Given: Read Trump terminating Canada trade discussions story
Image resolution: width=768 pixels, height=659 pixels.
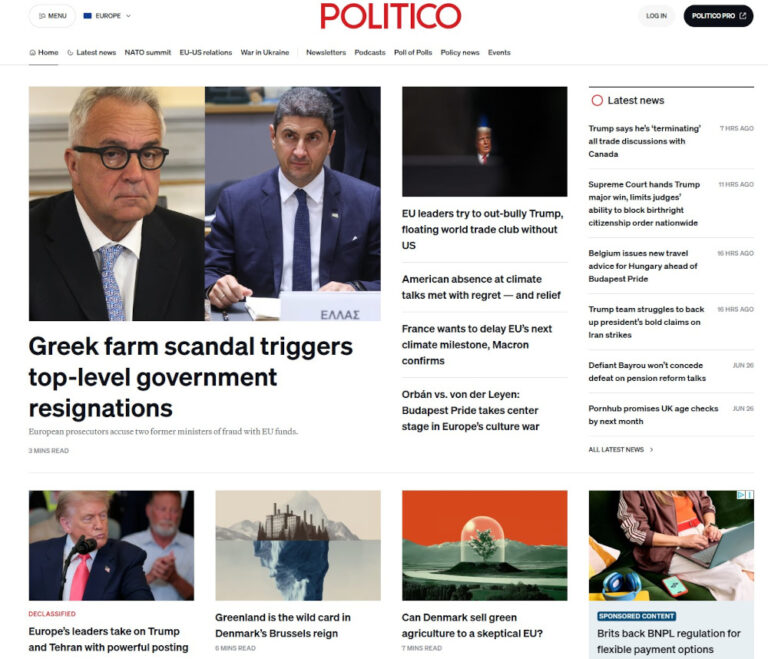Looking at the screenshot, I should click(x=645, y=141).
